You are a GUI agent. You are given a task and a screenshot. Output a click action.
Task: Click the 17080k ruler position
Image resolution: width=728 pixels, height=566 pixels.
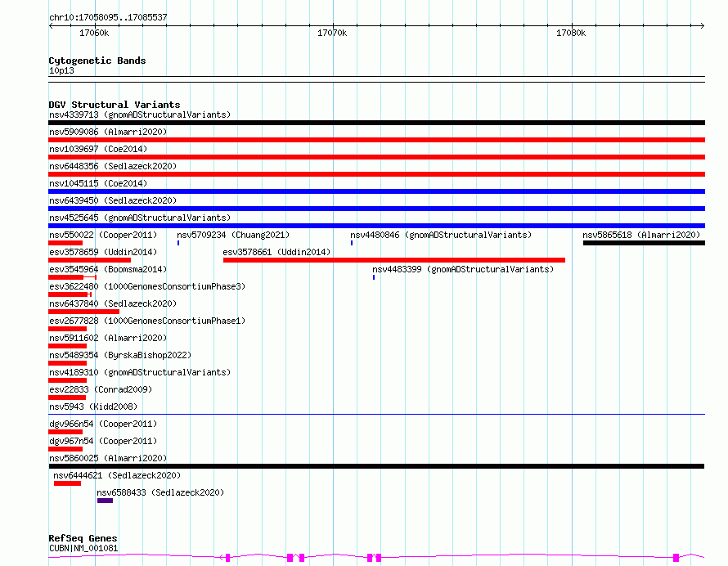pos(571,33)
